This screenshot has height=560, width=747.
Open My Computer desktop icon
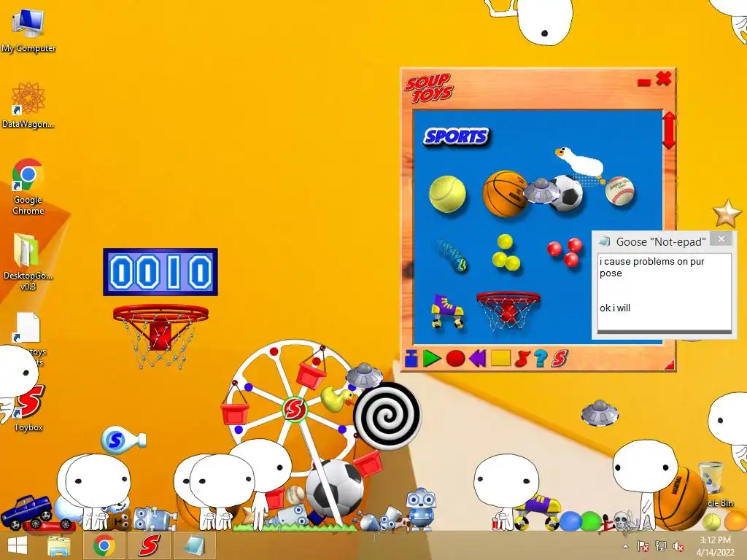(28, 31)
